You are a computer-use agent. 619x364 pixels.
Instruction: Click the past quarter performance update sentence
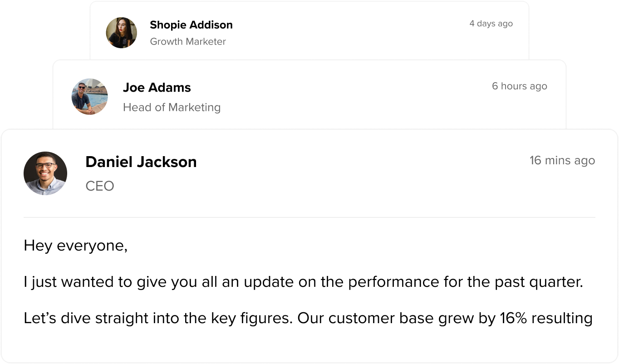pos(303,282)
